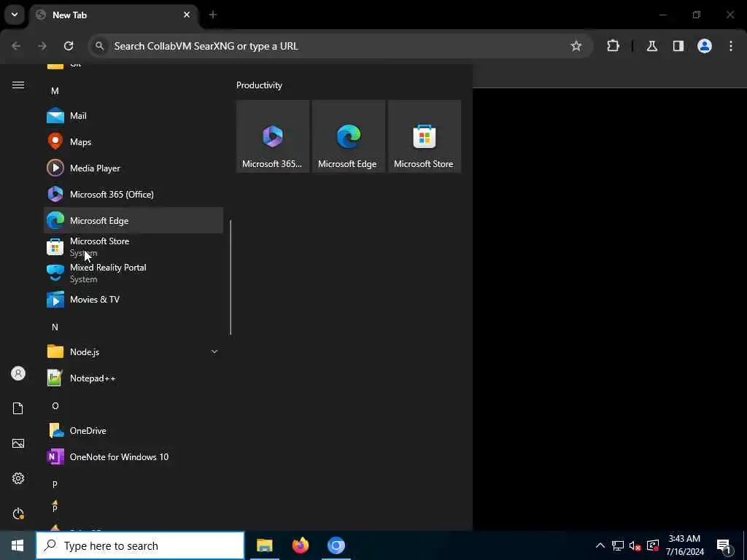The width and height of the screenshot is (747, 560).
Task: Show hidden system tray icons
Action: tap(600, 545)
